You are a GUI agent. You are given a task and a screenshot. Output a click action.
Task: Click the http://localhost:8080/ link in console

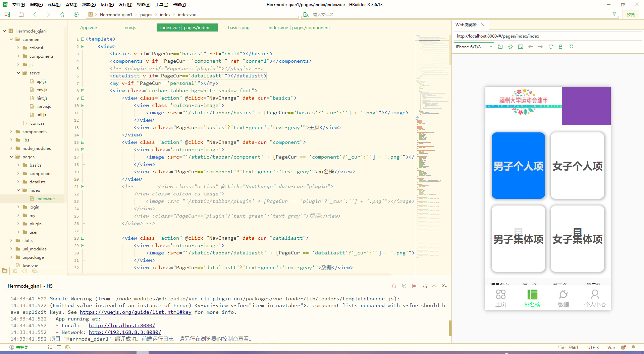[122, 326]
